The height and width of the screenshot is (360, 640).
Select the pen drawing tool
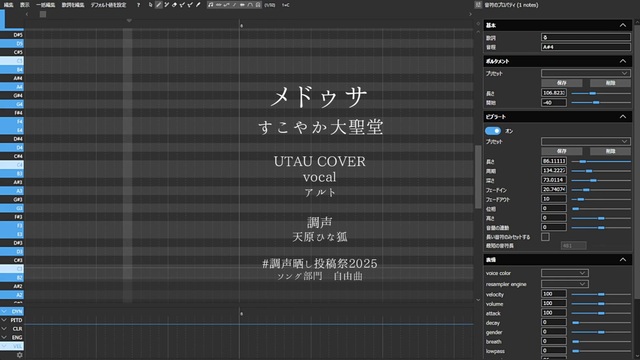coord(158,5)
